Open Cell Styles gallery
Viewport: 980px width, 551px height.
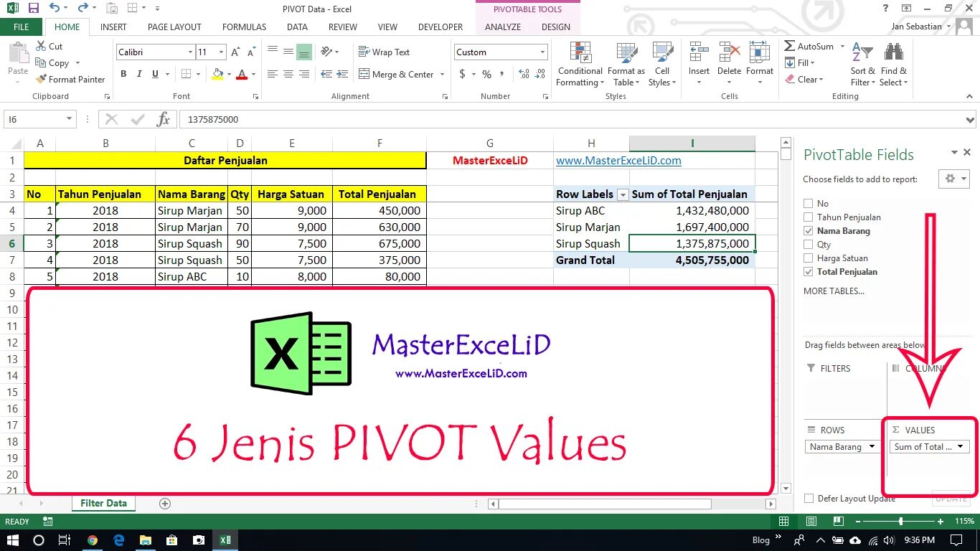(662, 64)
